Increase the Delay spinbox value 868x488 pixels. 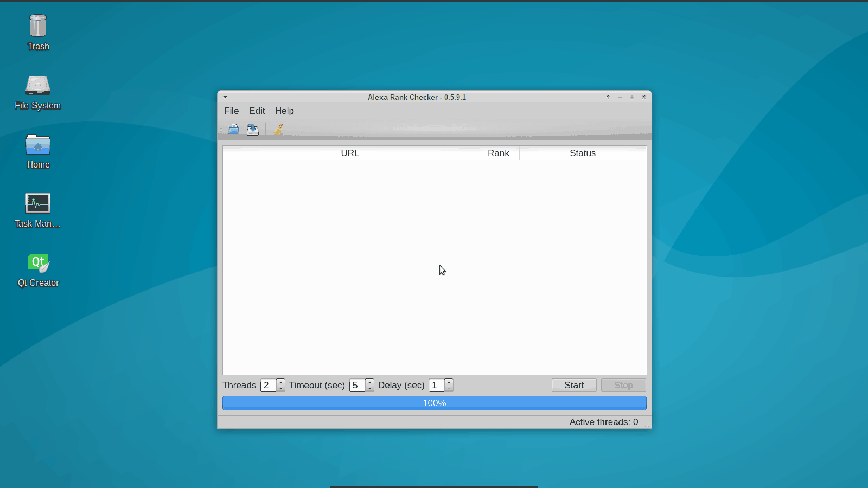tap(449, 382)
